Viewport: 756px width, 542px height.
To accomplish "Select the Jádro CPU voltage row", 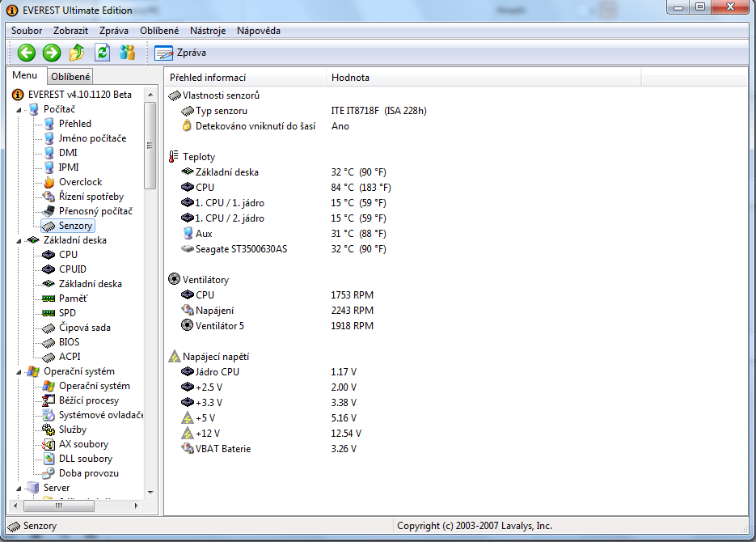I will (269, 372).
